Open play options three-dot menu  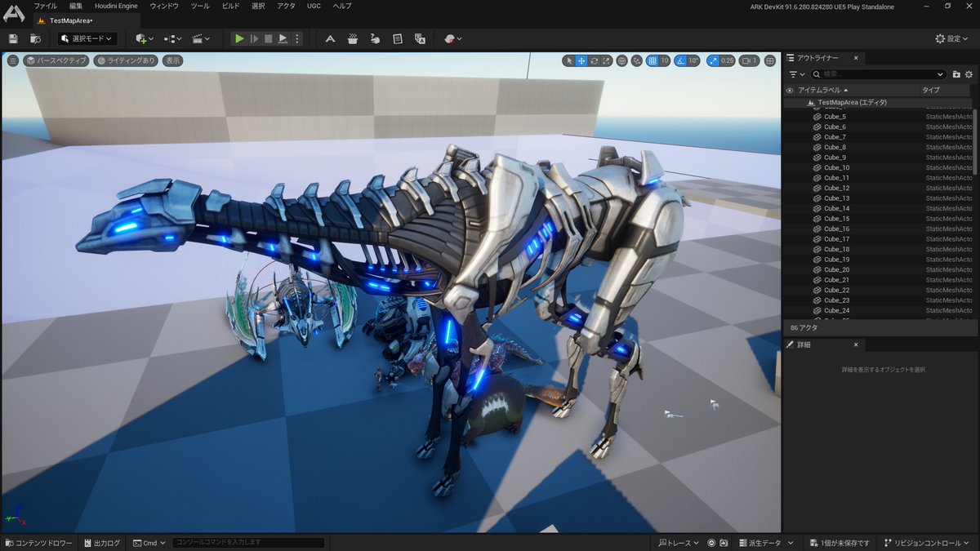coord(296,38)
